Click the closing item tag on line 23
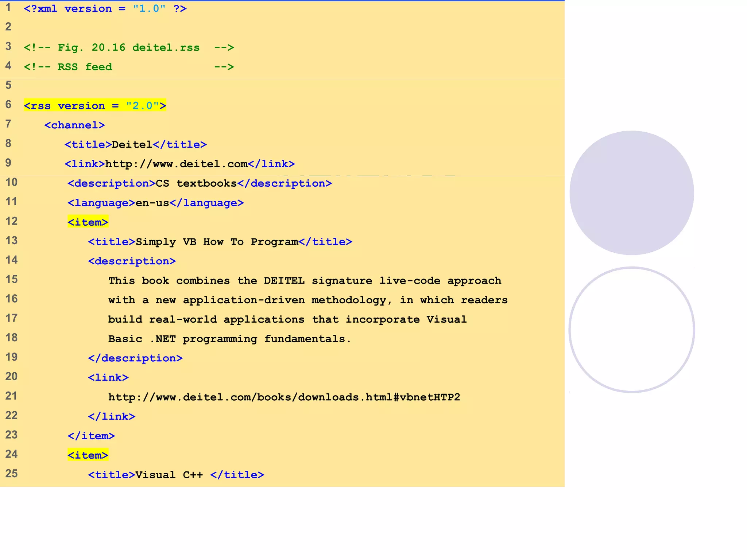The width and height of the screenshot is (747, 560). [91, 436]
